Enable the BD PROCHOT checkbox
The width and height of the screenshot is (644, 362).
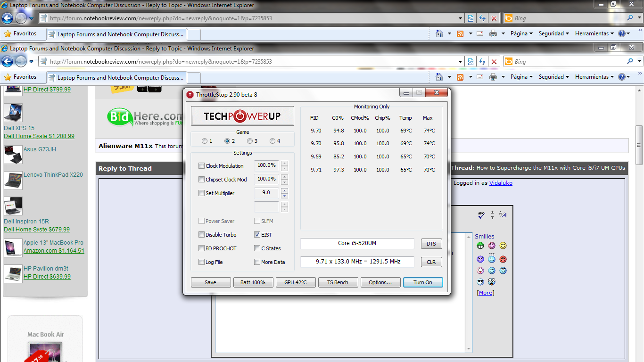point(202,248)
